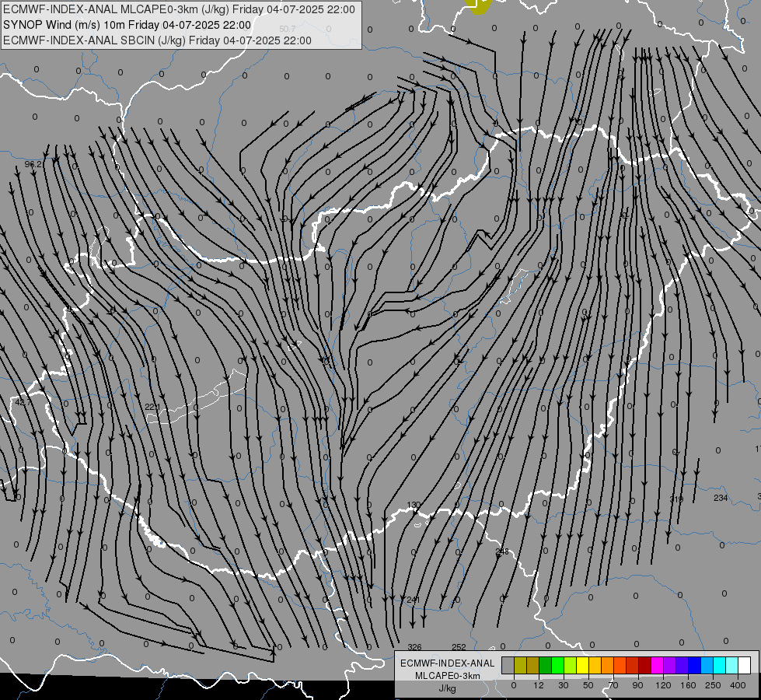
Task: Click the 252 value on the map
Action: tap(459, 647)
